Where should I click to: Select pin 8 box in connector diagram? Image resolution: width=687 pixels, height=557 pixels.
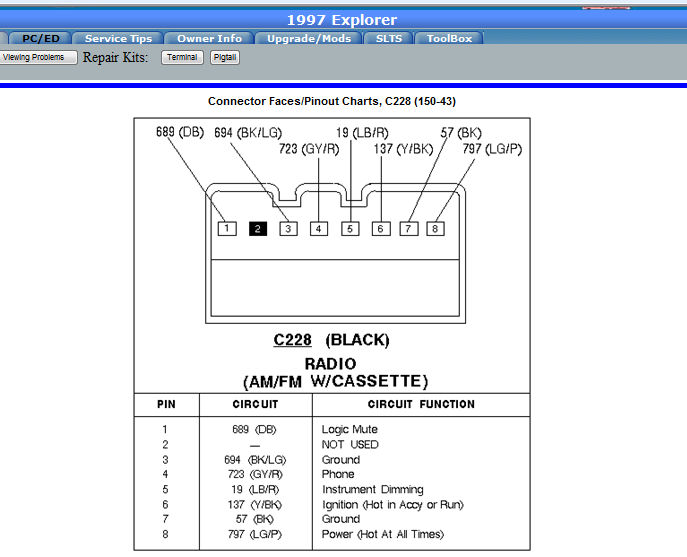[x=435, y=228]
